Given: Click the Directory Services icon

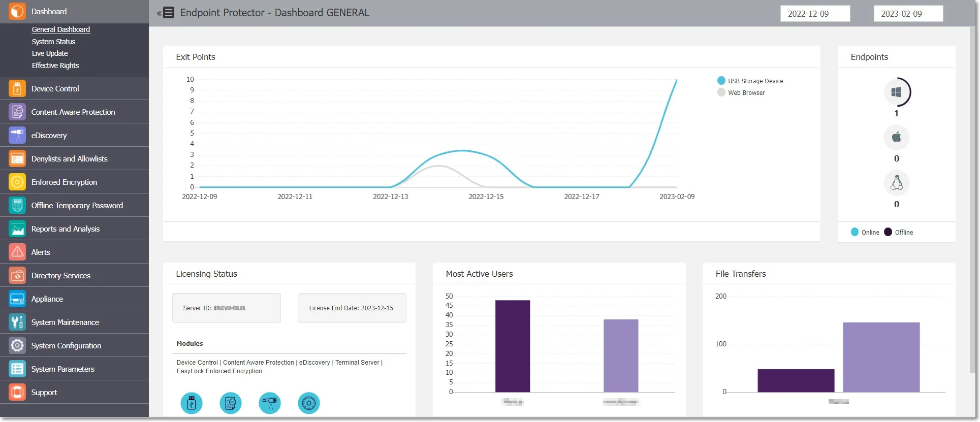Looking at the screenshot, I should 17,275.
